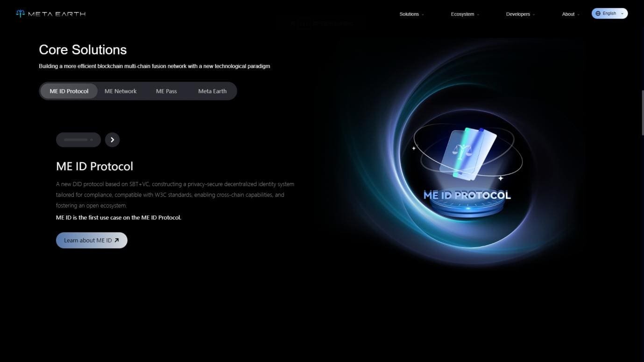Click the page vertical scrollbar thumb
Image resolution: width=644 pixels, height=362 pixels.
coord(642,112)
